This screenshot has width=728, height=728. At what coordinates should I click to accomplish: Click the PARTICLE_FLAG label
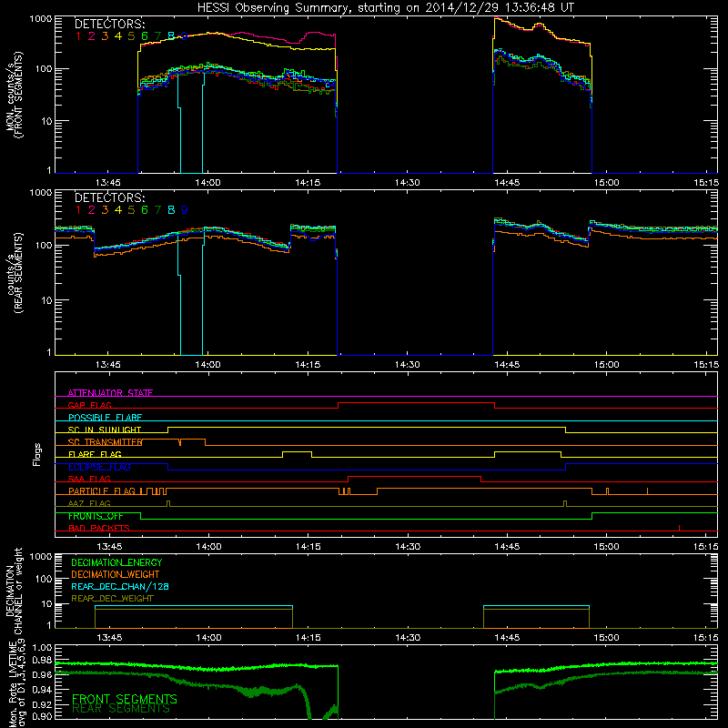[102, 491]
